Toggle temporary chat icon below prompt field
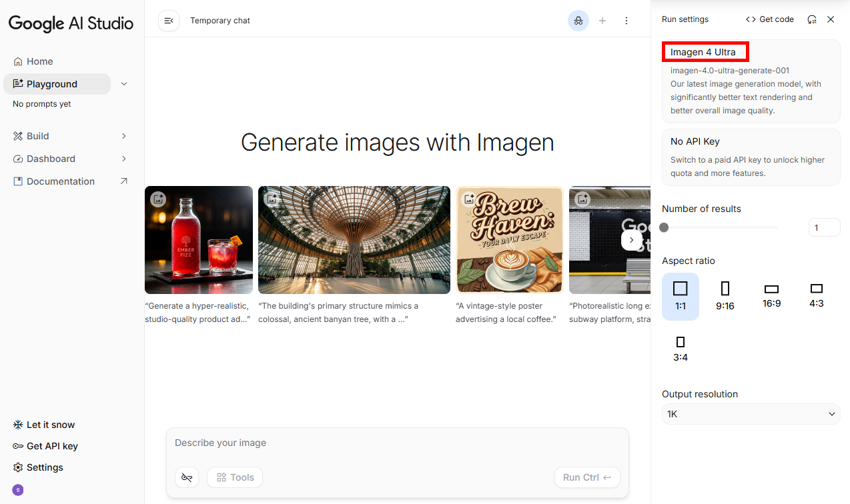850x504 pixels. [x=187, y=477]
